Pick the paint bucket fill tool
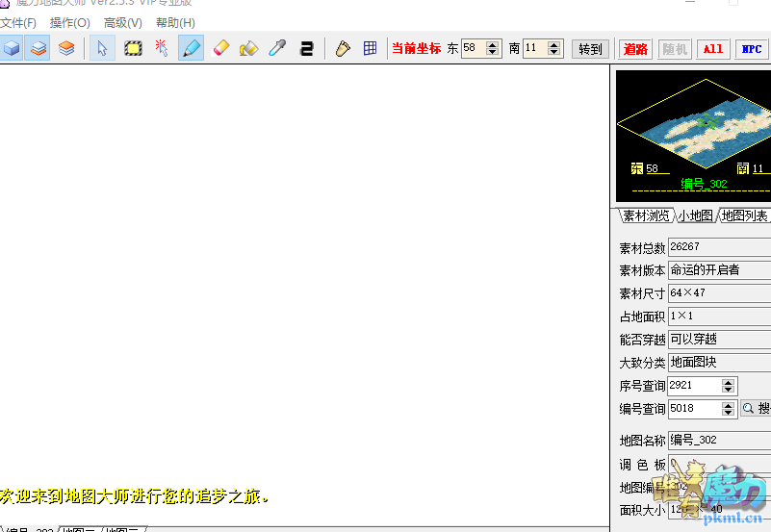The width and height of the screenshot is (771, 532). [248, 48]
